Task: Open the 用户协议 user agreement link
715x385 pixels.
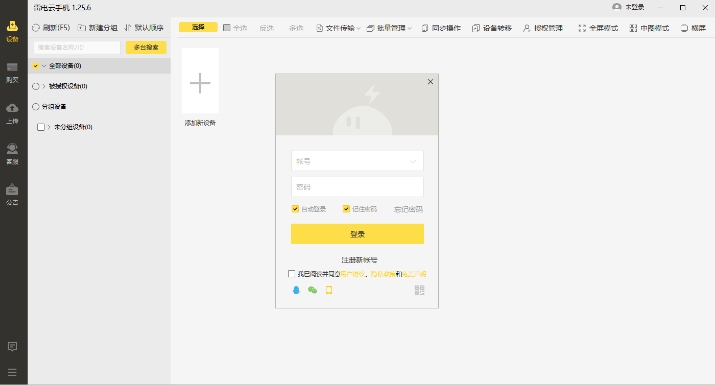Action: click(352, 274)
